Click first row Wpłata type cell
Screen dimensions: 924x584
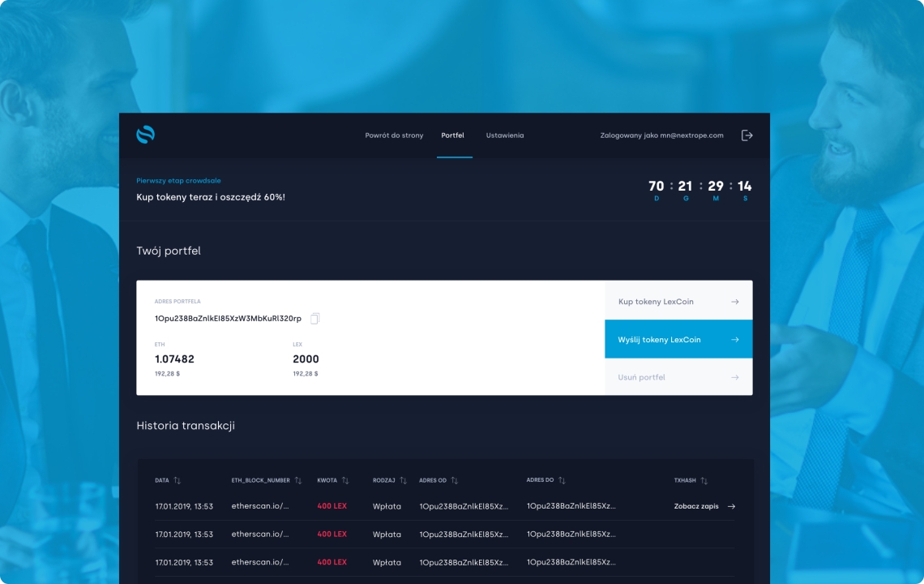(x=387, y=506)
